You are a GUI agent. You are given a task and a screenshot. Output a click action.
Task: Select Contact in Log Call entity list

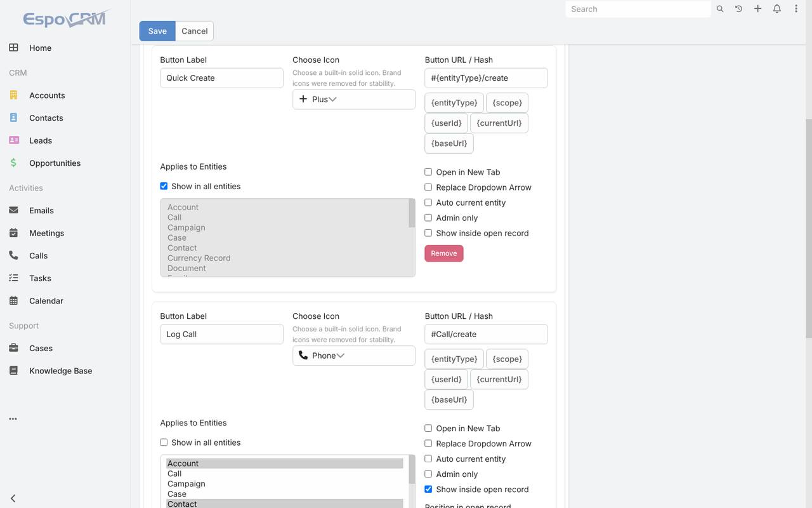tap(285, 504)
